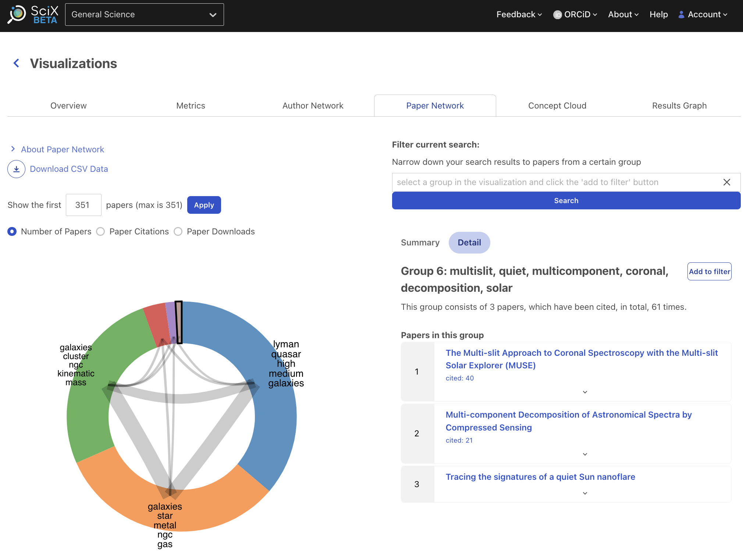Expand details of the MUSE paper
The width and height of the screenshot is (743, 560).
pyautogui.click(x=585, y=392)
